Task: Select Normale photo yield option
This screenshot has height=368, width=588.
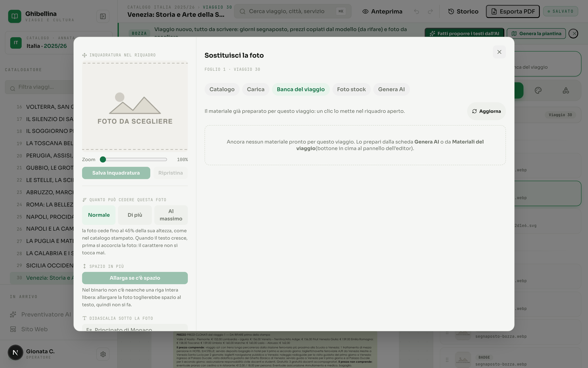Action: coord(99,215)
